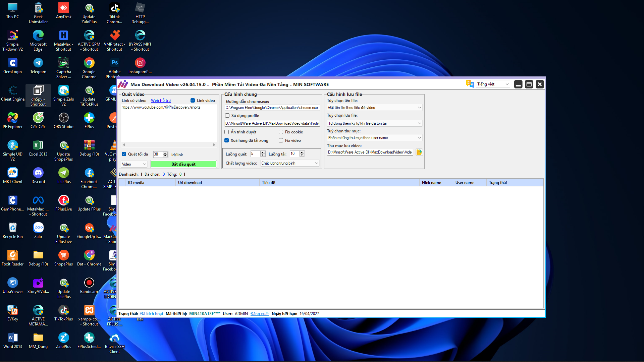Open Microsoft Edge desktop icon

click(38, 41)
